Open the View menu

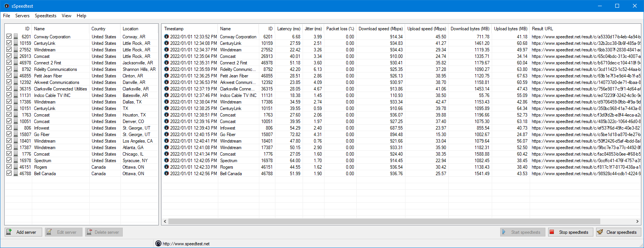click(66, 16)
